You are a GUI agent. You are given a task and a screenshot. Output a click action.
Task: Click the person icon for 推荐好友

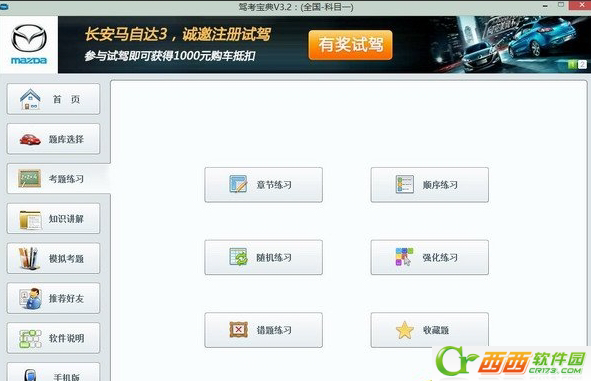[x=30, y=298]
